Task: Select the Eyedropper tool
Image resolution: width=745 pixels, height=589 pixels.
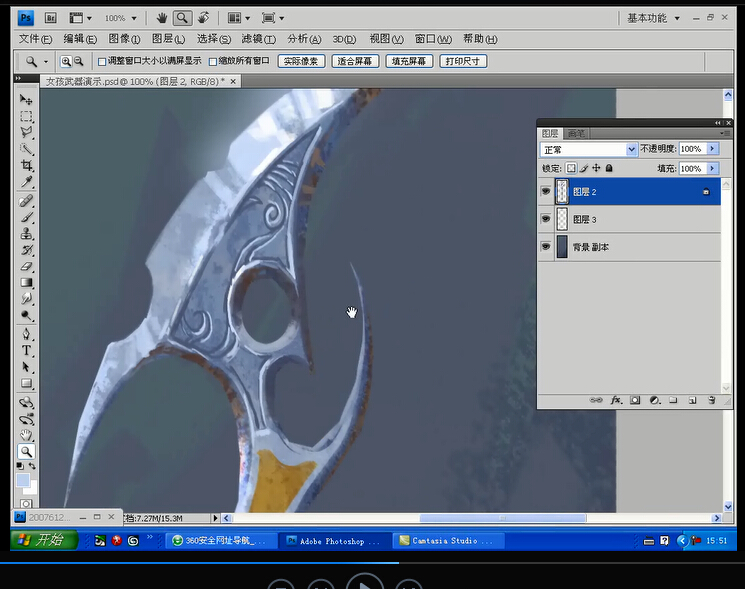Action: point(27,182)
